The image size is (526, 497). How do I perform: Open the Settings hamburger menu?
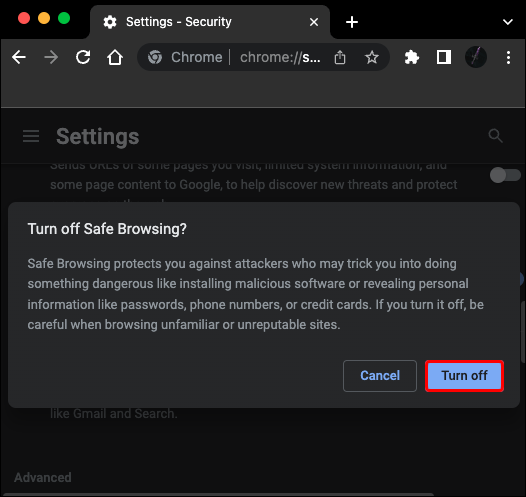[31, 136]
